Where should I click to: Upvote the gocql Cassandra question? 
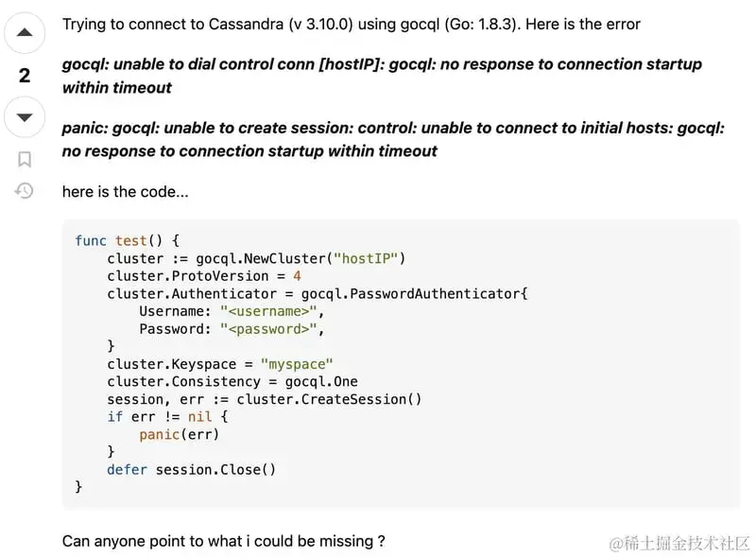25,33
